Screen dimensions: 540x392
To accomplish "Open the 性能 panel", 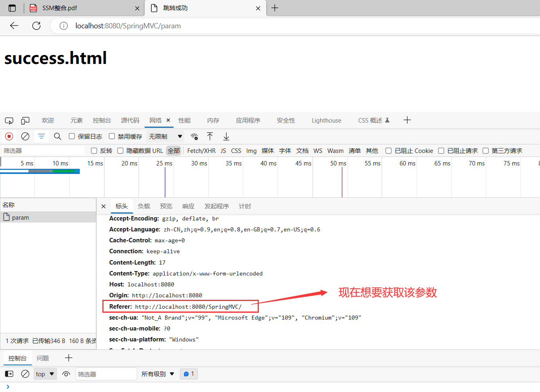I will (x=184, y=121).
